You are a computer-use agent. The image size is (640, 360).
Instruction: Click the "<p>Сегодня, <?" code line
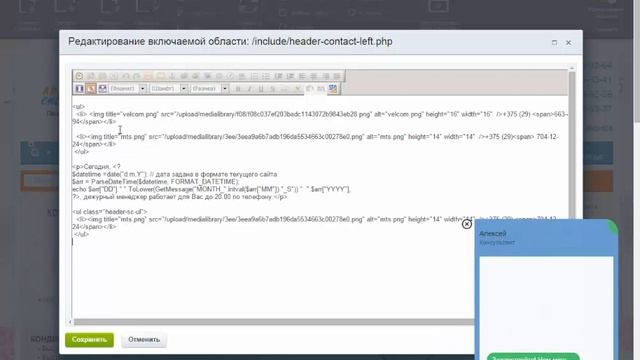pyautogui.click(x=96, y=167)
